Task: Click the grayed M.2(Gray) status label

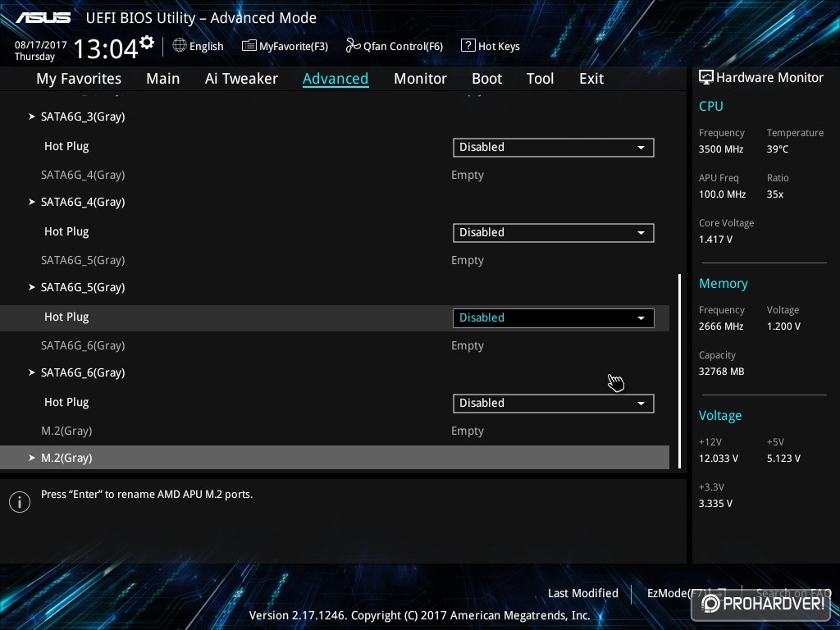Action: (66, 431)
